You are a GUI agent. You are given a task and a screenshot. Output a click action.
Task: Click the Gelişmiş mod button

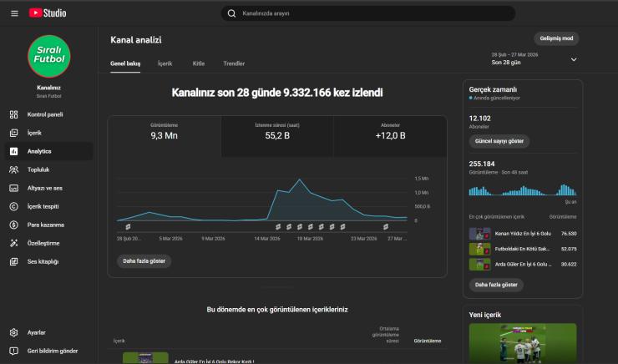coord(557,38)
